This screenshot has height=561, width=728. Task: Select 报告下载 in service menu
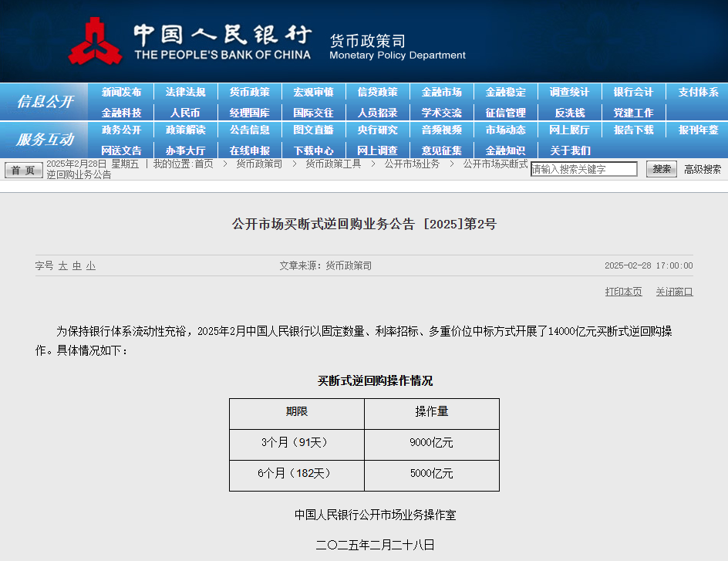tap(633, 130)
